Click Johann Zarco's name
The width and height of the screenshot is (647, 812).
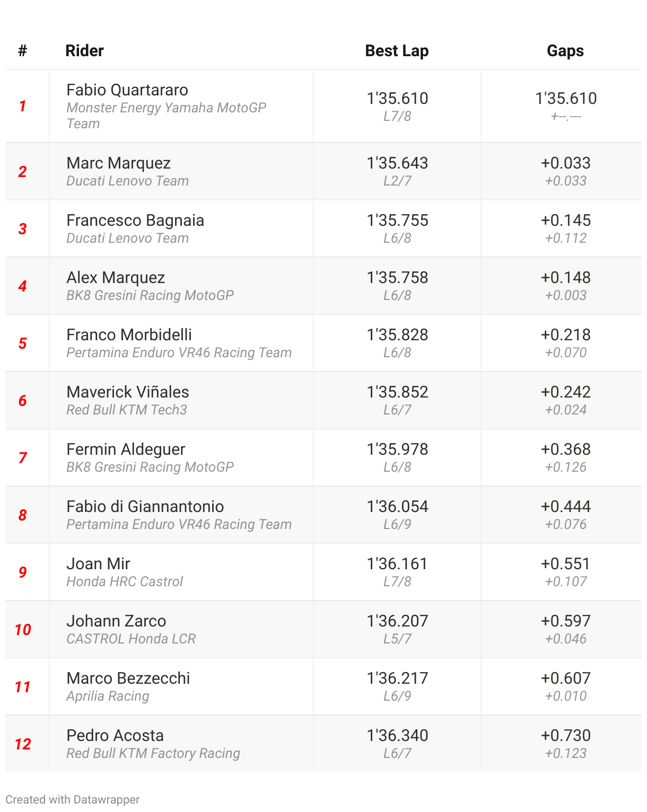tap(116, 621)
